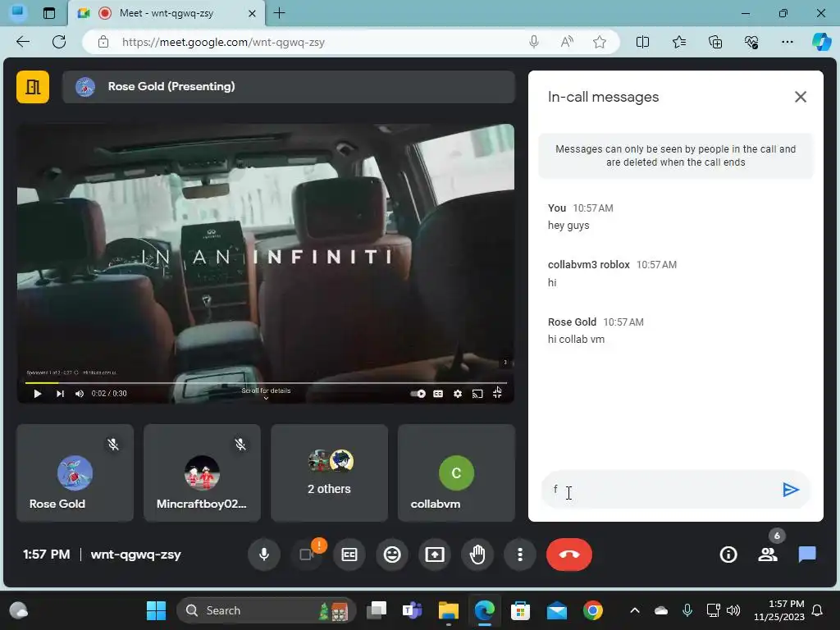This screenshot has width=840, height=630.
Task: Select the Mincraftboy02 participant tile
Action: [202, 472]
